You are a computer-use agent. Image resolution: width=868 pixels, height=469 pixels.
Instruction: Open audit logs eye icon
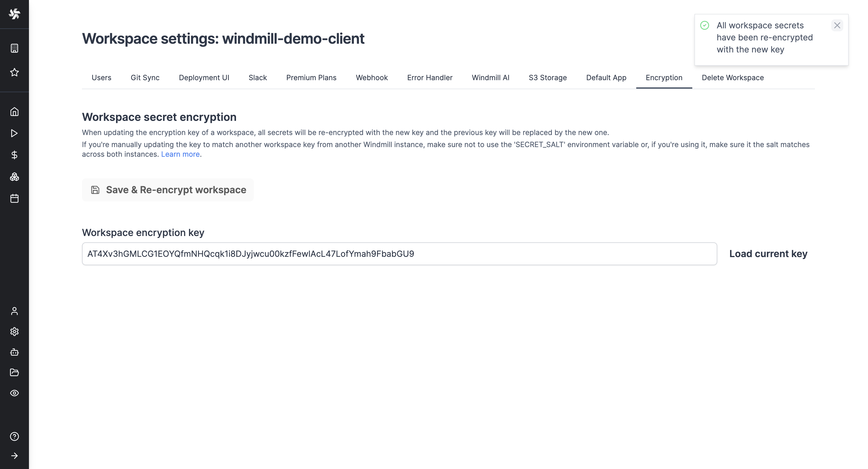click(14, 393)
